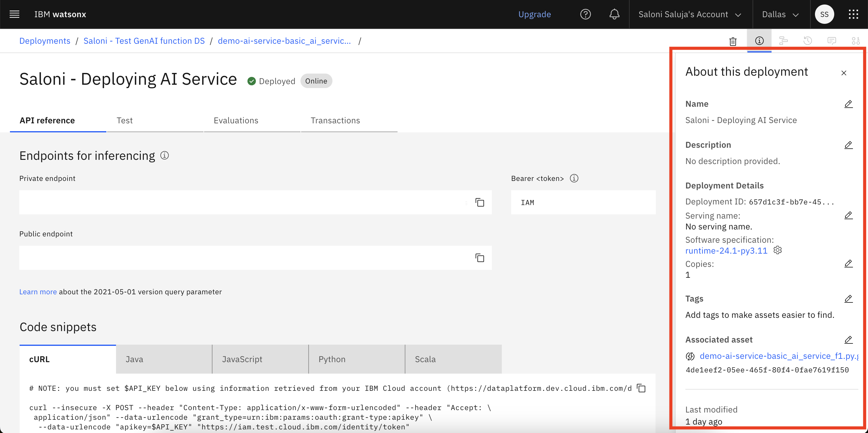Click the IAM bearer token field
The image size is (868, 433).
tap(583, 202)
